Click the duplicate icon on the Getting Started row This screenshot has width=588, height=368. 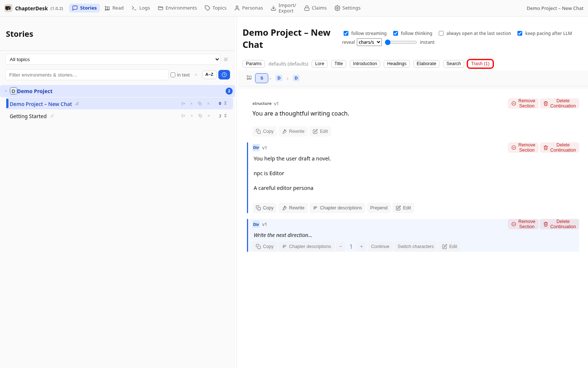click(x=200, y=116)
